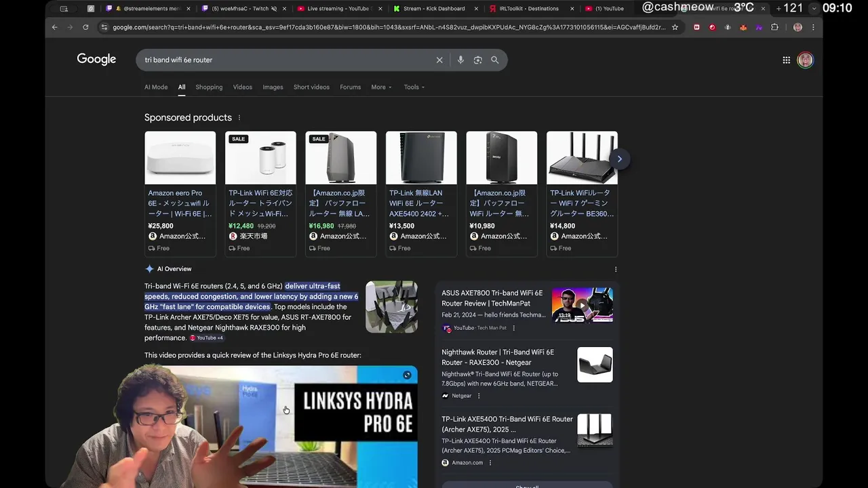Open Sponsored products three-dot options
The height and width of the screenshot is (488, 868).
239,117
